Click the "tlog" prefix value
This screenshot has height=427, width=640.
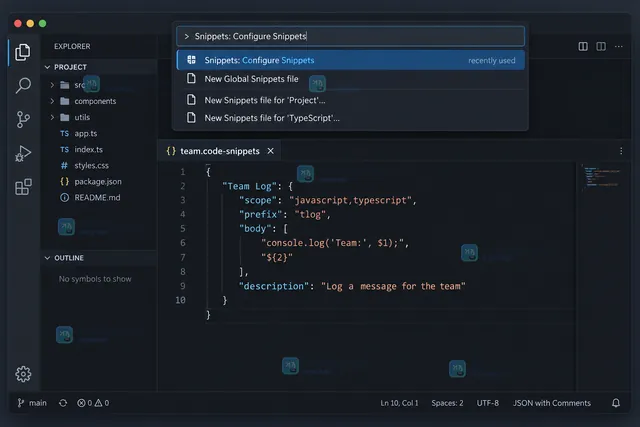coord(310,214)
